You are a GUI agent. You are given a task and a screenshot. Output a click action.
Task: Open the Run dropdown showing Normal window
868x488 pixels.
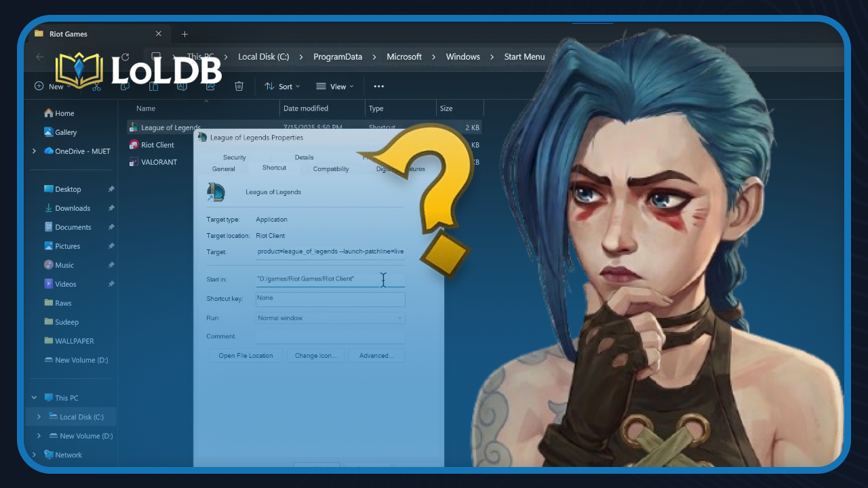click(x=330, y=317)
